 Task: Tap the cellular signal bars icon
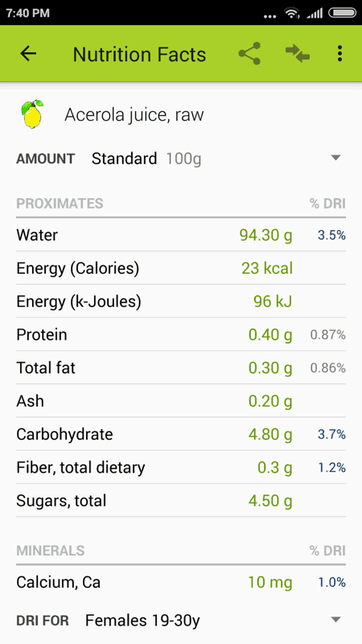point(315,13)
